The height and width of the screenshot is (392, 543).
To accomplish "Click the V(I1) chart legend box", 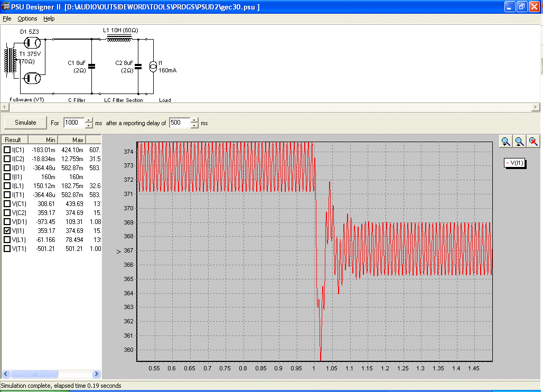I will pyautogui.click(x=514, y=163).
